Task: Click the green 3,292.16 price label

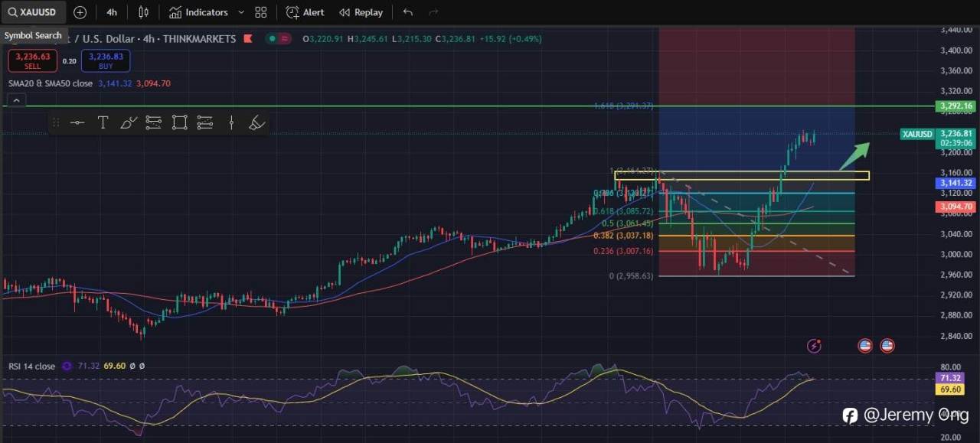Action: (x=955, y=106)
